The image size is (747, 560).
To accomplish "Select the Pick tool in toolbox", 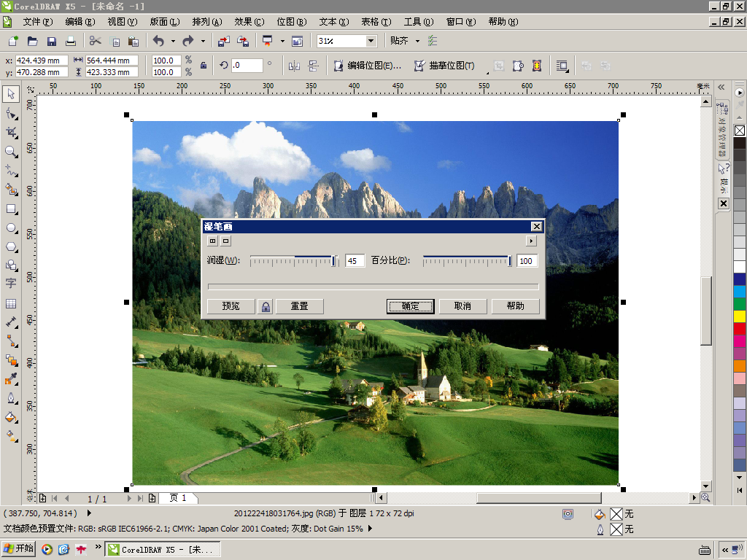I will [11, 94].
